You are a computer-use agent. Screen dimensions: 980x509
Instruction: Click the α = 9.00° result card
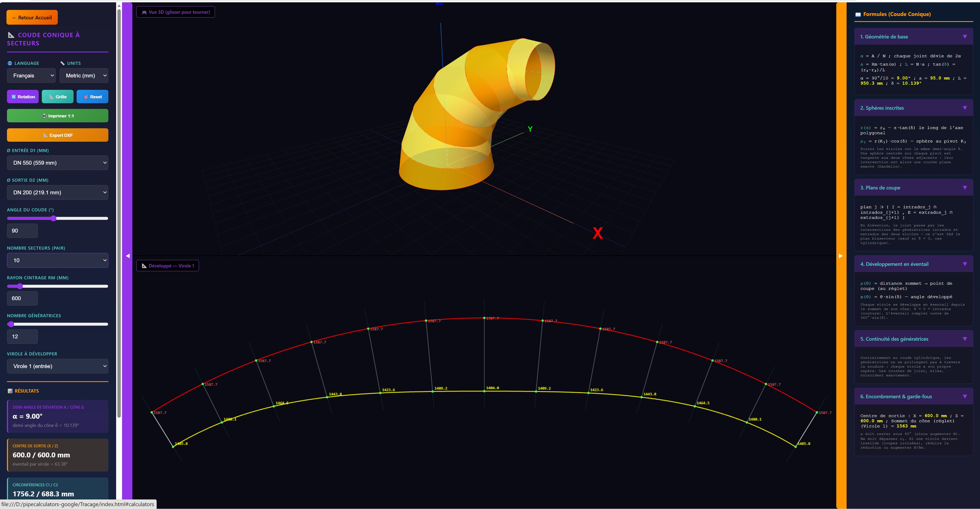point(58,416)
